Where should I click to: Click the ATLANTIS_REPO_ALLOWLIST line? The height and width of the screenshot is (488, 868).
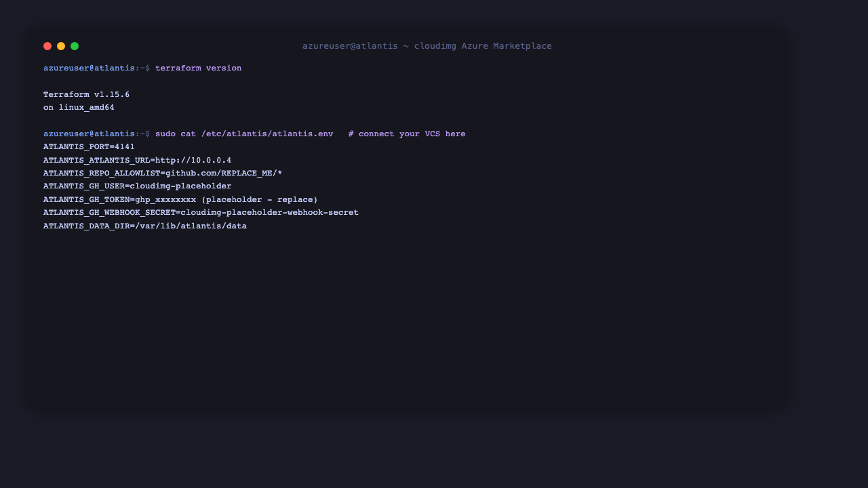(163, 174)
